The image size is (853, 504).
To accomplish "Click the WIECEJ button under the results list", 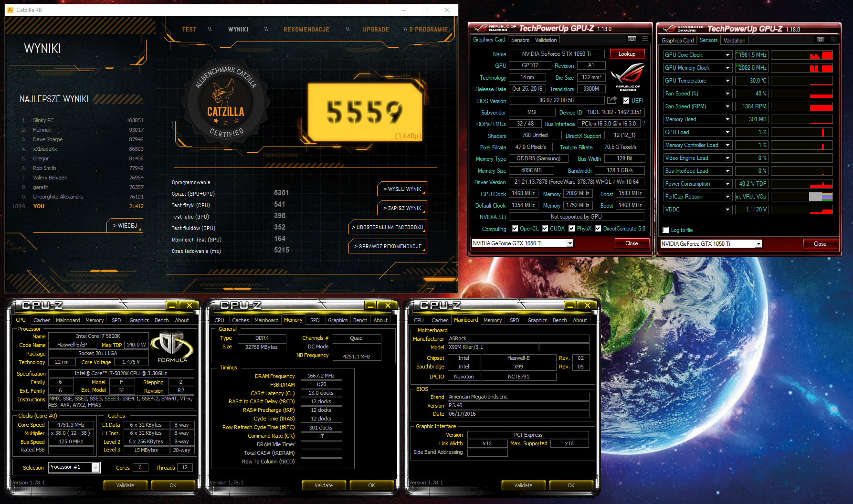I will (125, 226).
